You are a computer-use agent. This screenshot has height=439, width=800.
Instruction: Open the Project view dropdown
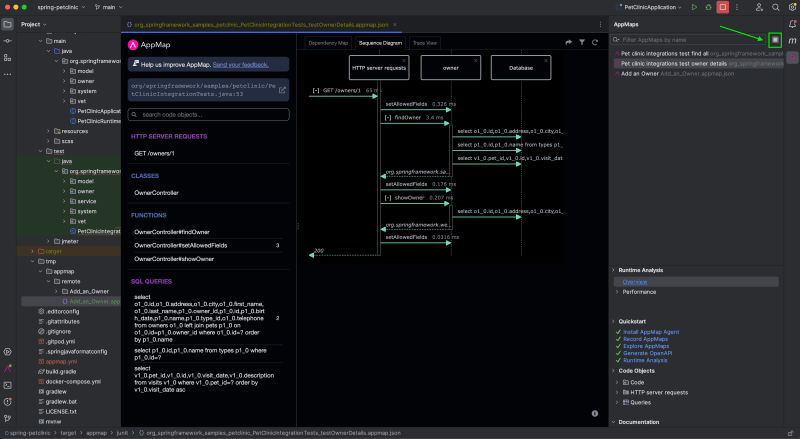(34, 24)
